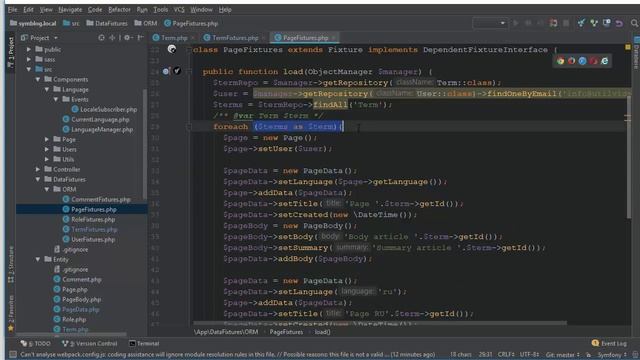The height and width of the screenshot is (360, 640).
Task: Click the collapse all icon in Project panel
Action: click(x=112, y=38)
